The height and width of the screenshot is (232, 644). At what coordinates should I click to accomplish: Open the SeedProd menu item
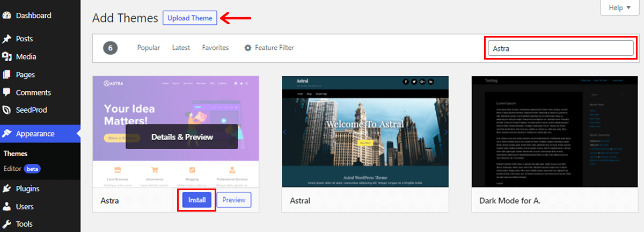[x=40, y=110]
